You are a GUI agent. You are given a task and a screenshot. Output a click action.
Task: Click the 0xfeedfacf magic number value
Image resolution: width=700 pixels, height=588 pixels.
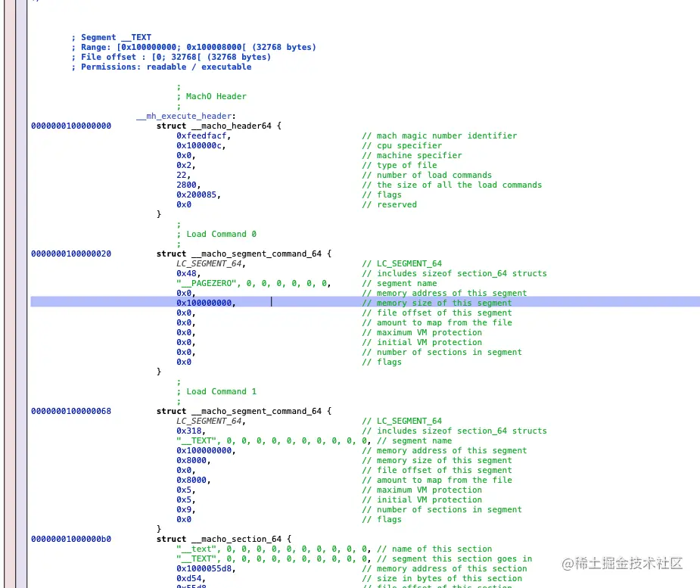click(x=200, y=135)
